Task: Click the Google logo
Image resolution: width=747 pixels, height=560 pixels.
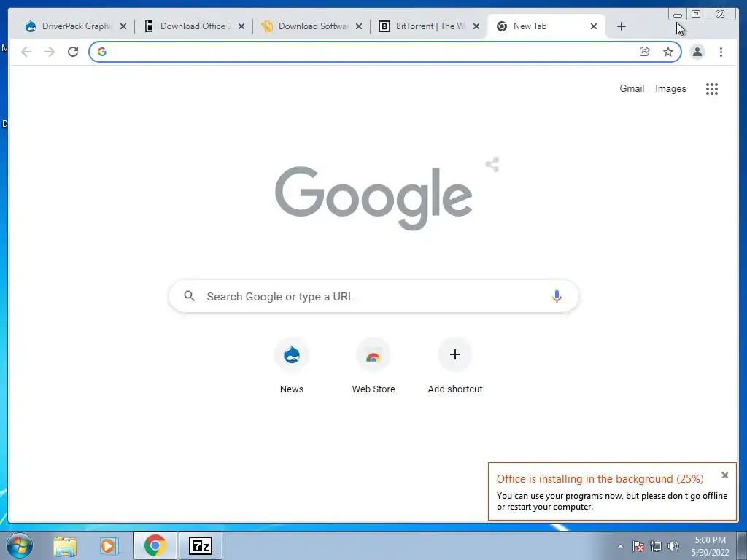Action: 373,198
